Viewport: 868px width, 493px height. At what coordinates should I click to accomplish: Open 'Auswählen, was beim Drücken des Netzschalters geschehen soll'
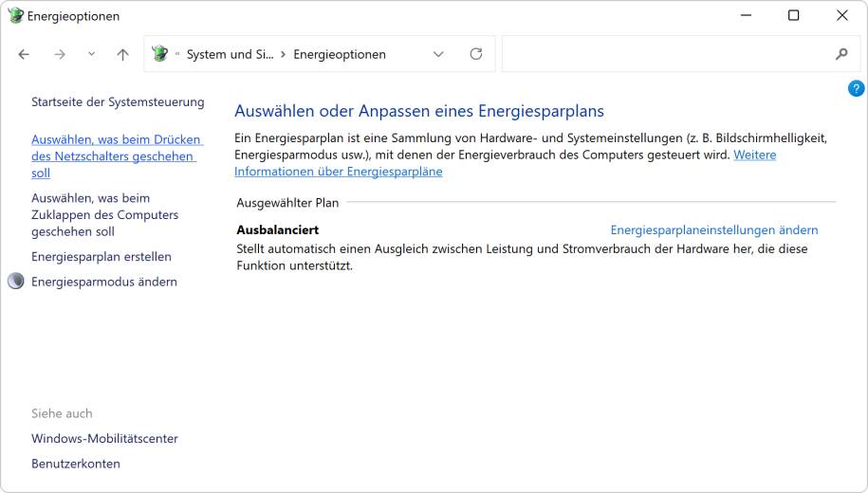118,156
